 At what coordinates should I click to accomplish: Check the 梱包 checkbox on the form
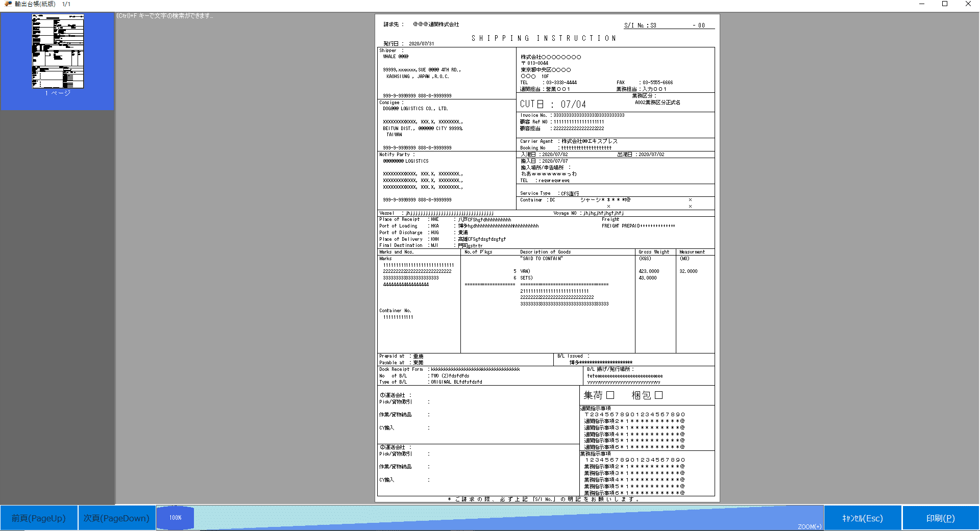tap(658, 395)
